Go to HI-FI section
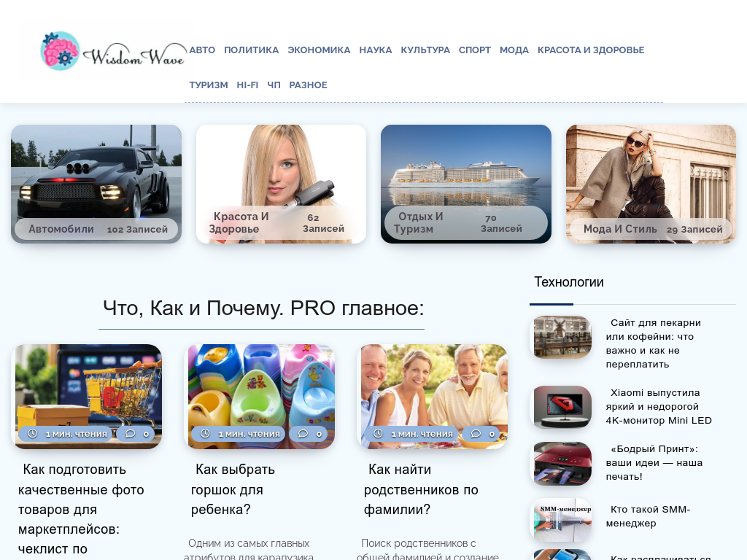This screenshot has width=747, height=560. click(247, 85)
